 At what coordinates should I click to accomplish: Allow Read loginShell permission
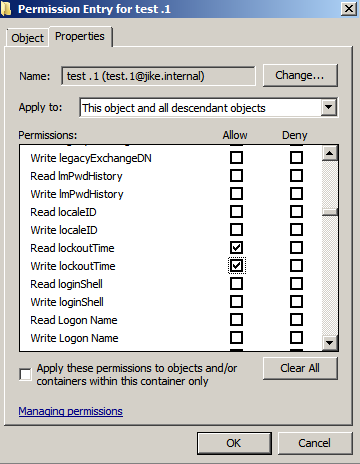pyautogui.click(x=236, y=284)
